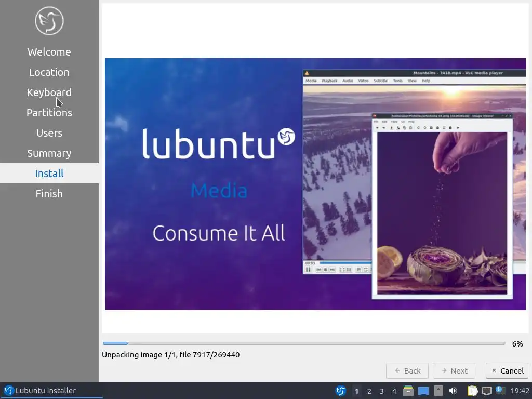Open the wired network tray icon
The width and height of the screenshot is (532, 399).
(x=486, y=391)
